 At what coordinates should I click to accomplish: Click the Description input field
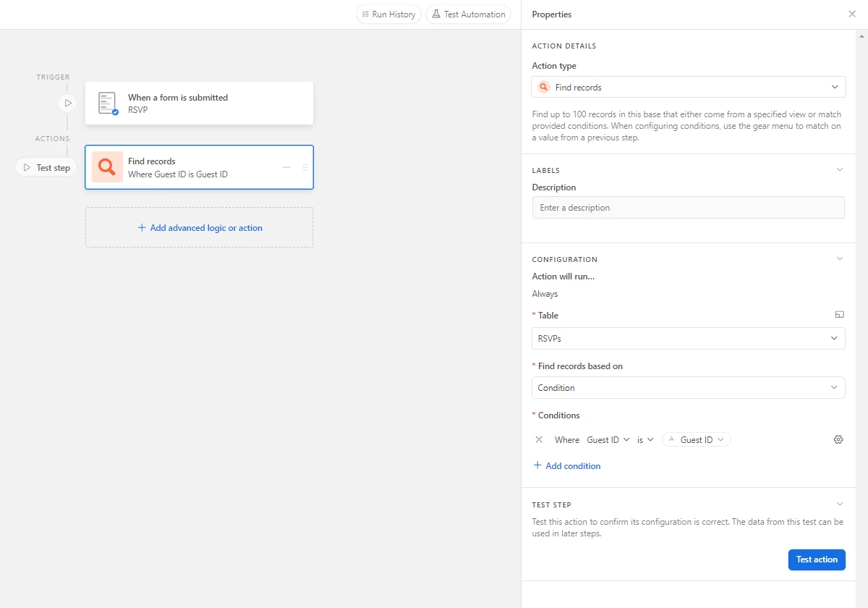(x=688, y=208)
